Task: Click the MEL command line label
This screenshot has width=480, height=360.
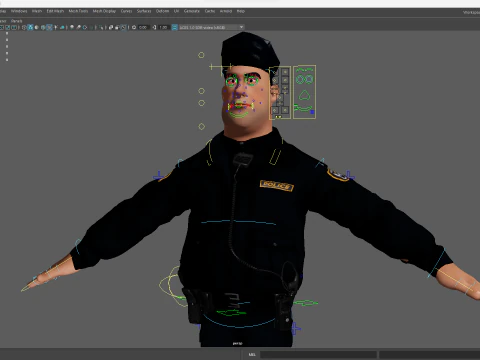Action: [x=252, y=354]
